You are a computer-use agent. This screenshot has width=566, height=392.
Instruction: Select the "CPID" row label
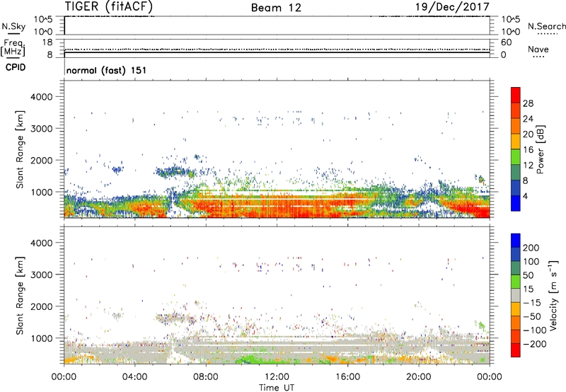pos(16,67)
